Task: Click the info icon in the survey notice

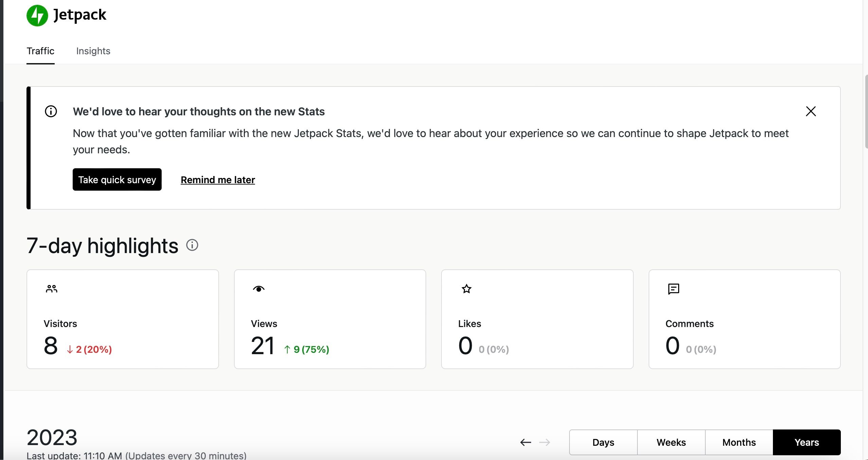Action: click(51, 111)
